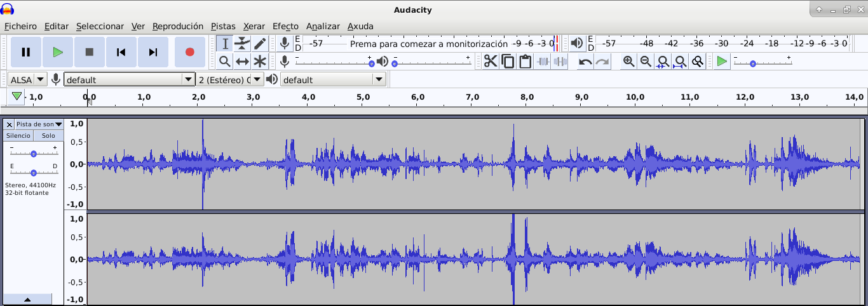Mute the track with the Silencio button

coord(18,136)
